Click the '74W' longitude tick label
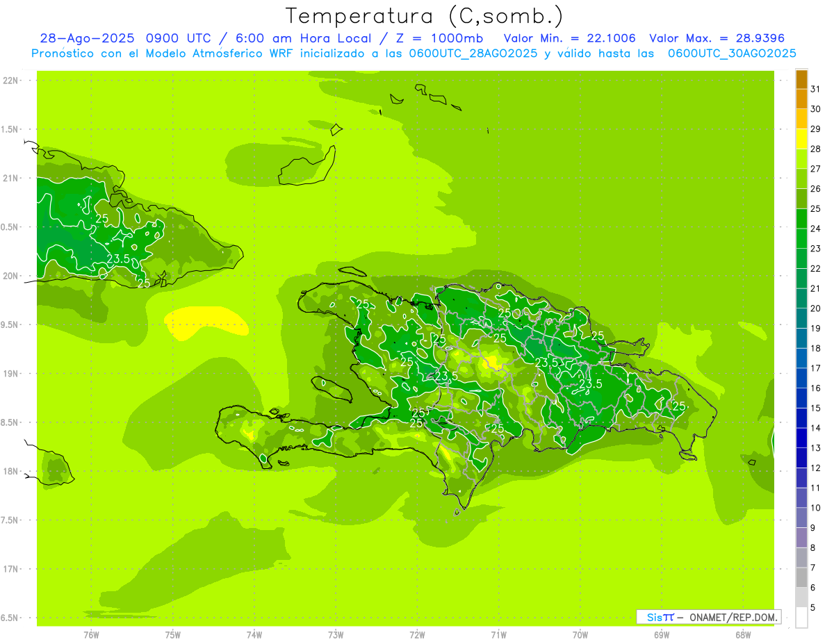 (254, 635)
